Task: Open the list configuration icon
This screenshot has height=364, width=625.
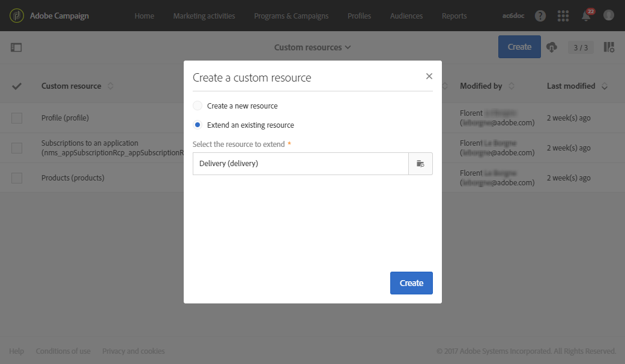Action: pos(609,47)
